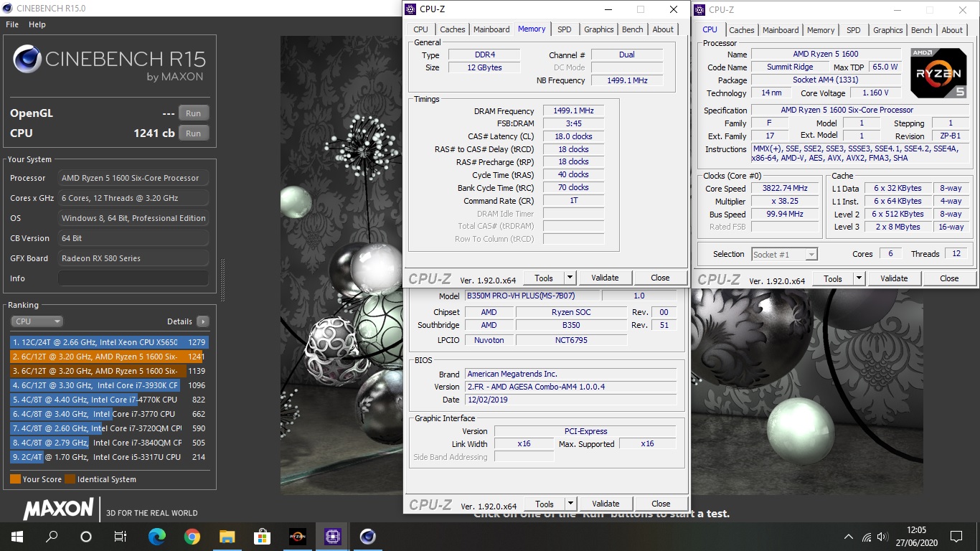The image size is (980, 551).
Task: Click Close in Memory CPU-Z window
Action: click(x=660, y=278)
